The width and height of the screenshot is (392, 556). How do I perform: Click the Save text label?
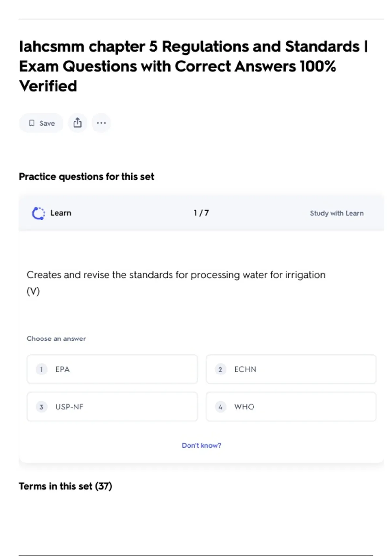pyautogui.click(x=47, y=123)
